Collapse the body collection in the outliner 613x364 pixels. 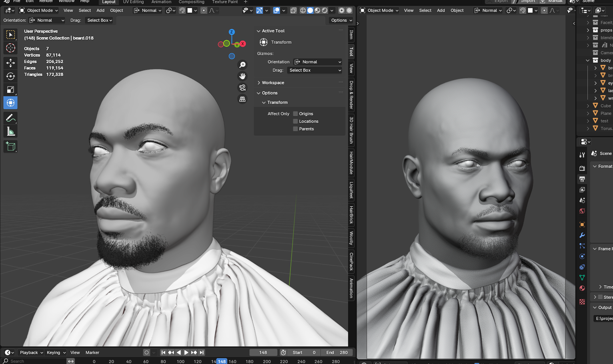coord(587,60)
